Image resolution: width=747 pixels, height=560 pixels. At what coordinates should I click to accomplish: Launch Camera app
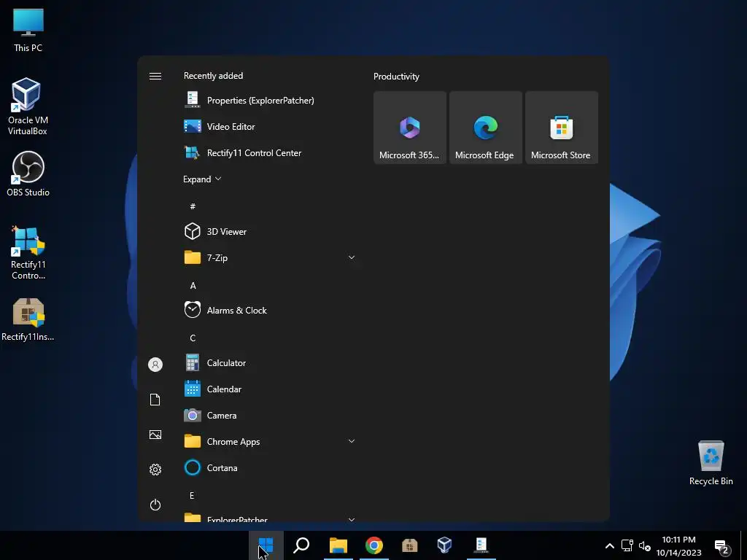[x=270, y=415]
